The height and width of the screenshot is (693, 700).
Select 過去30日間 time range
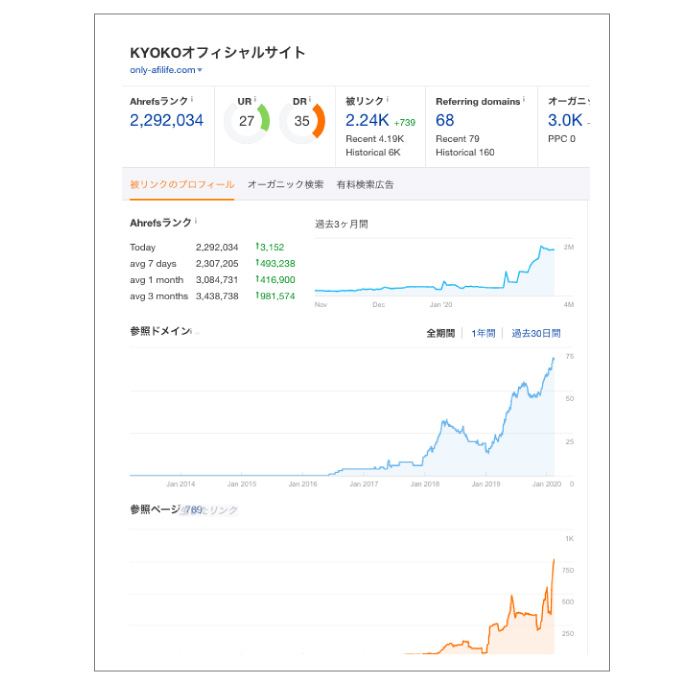tap(536, 333)
